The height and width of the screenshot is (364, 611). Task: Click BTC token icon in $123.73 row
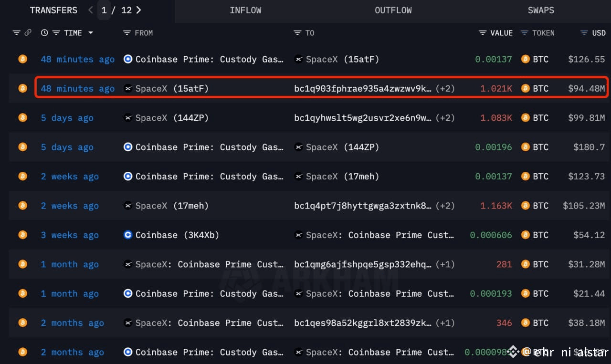point(526,177)
